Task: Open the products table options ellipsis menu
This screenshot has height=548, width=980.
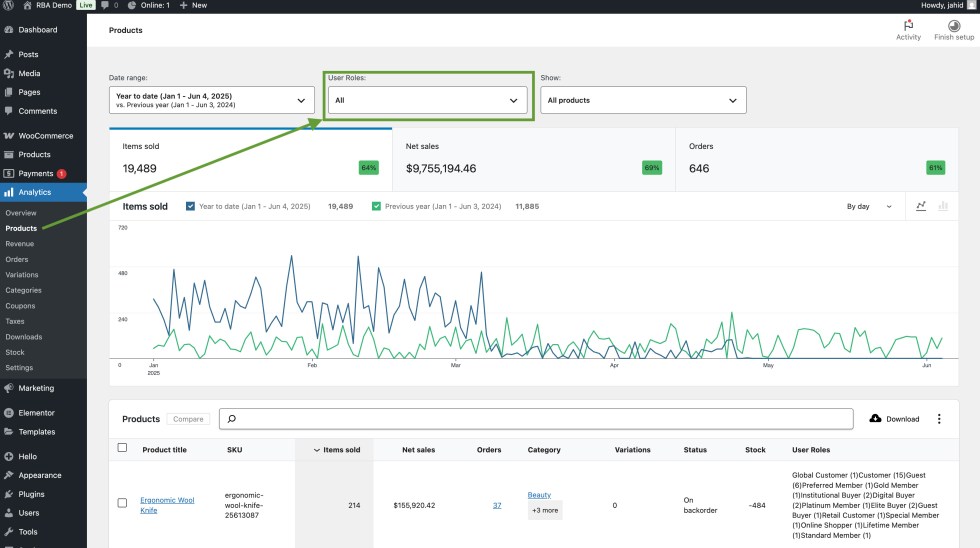Action: coord(939,419)
